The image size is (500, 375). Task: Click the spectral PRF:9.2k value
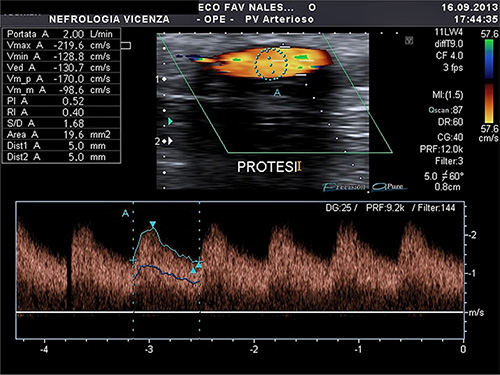pos(385,208)
